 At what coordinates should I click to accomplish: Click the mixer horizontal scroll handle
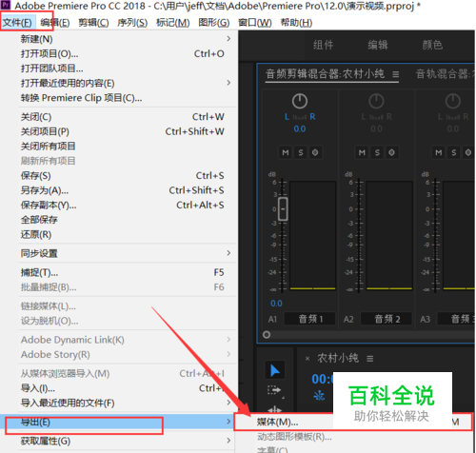click(267, 335)
